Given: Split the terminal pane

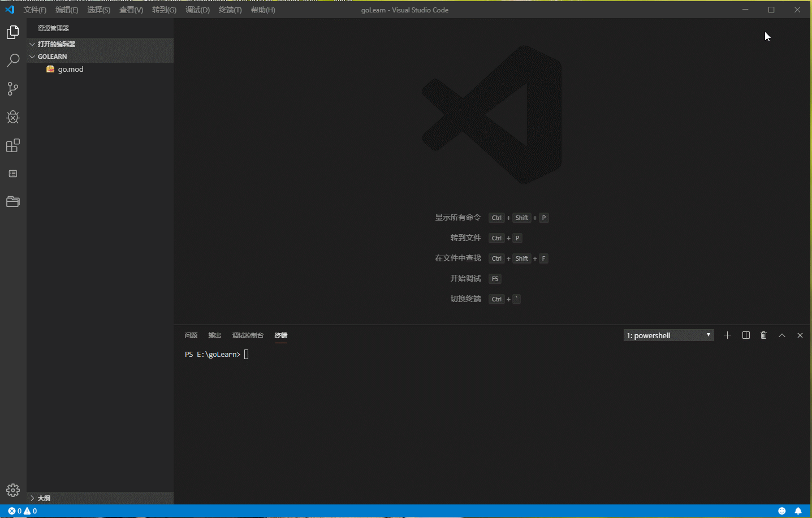Looking at the screenshot, I should (x=746, y=335).
